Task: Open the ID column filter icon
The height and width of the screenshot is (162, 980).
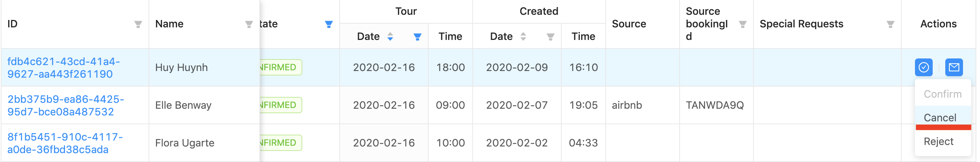Action: (138, 24)
